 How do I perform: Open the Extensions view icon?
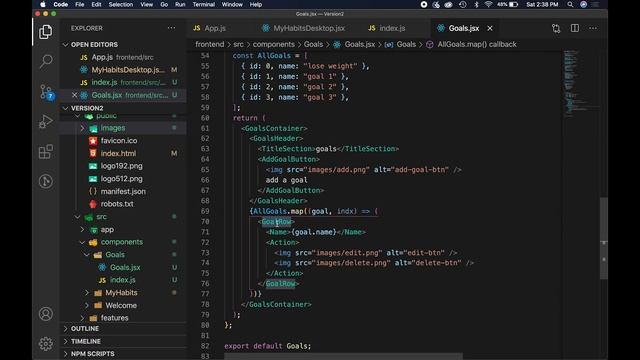click(x=46, y=151)
